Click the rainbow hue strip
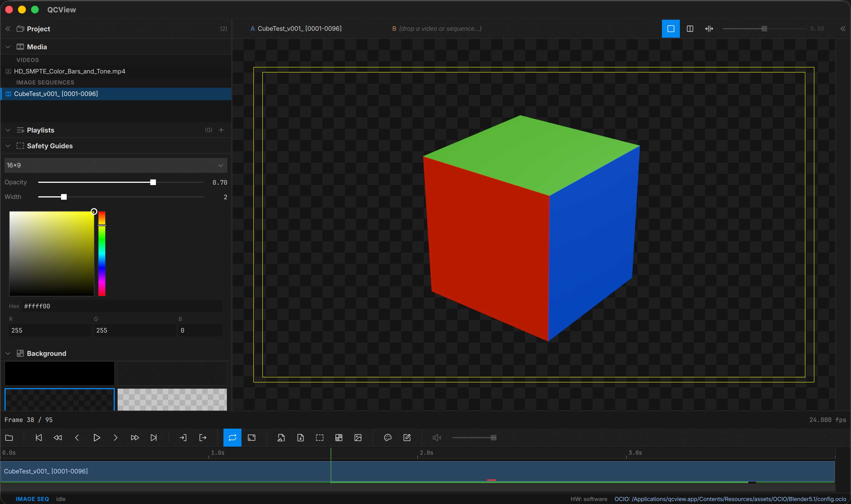 tap(102, 254)
